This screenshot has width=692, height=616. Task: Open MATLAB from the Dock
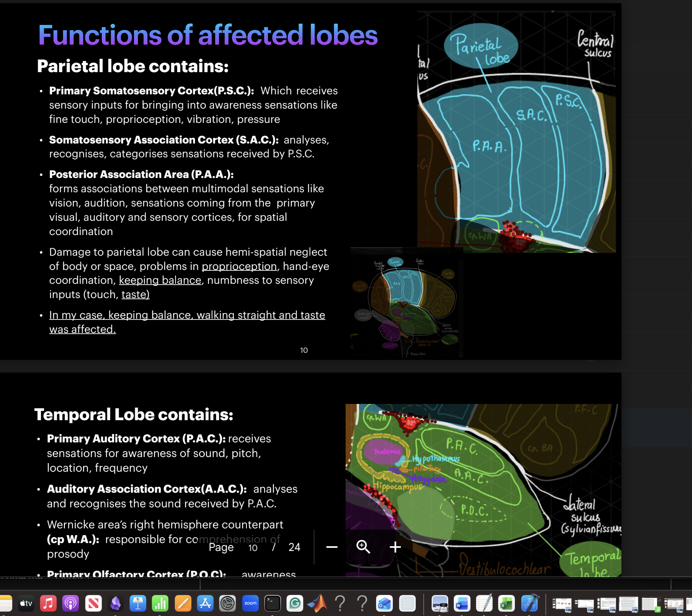coord(317,604)
